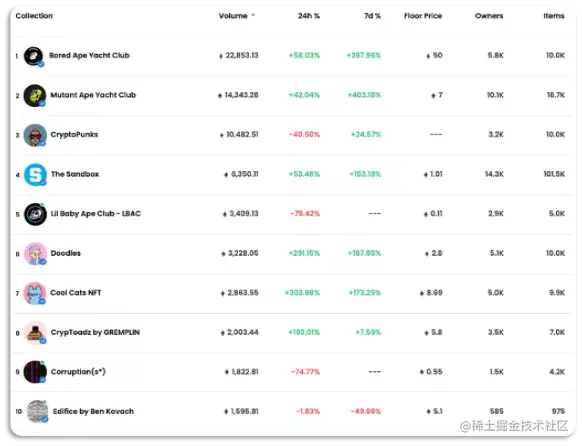Open CrypToadz by GREMPLIN avatar
This screenshot has height=446, width=582.
tap(35, 333)
